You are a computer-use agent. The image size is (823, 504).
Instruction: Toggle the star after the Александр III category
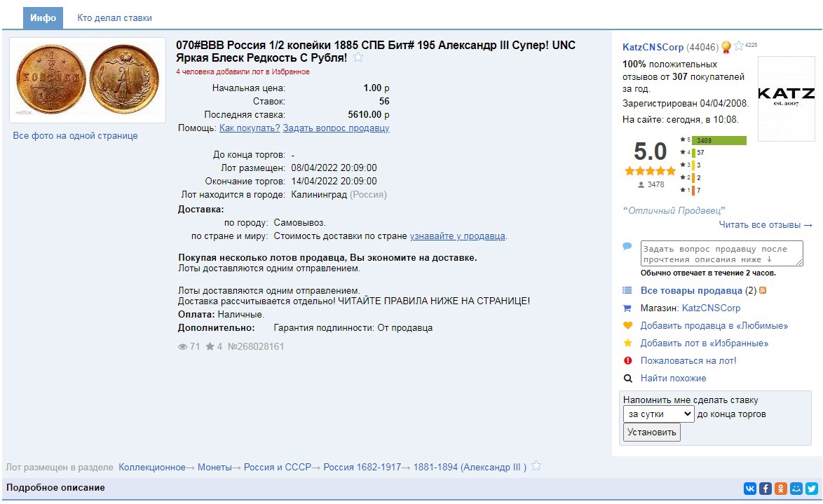pyautogui.click(x=536, y=466)
